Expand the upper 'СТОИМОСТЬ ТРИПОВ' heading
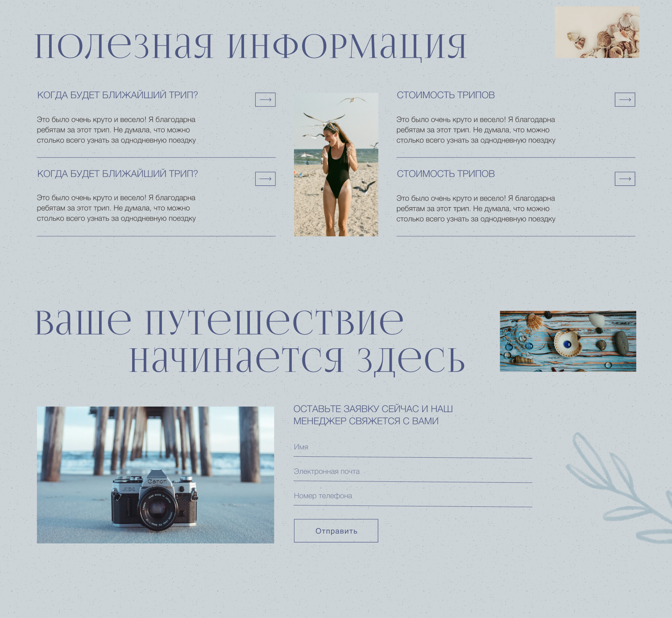Image resolution: width=672 pixels, height=618 pixels. 446,95
